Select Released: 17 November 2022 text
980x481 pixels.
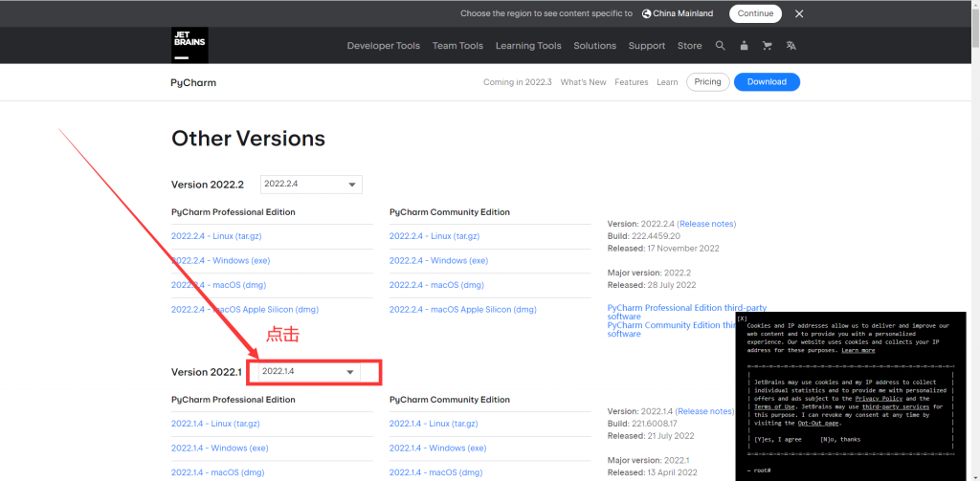pyautogui.click(x=663, y=248)
